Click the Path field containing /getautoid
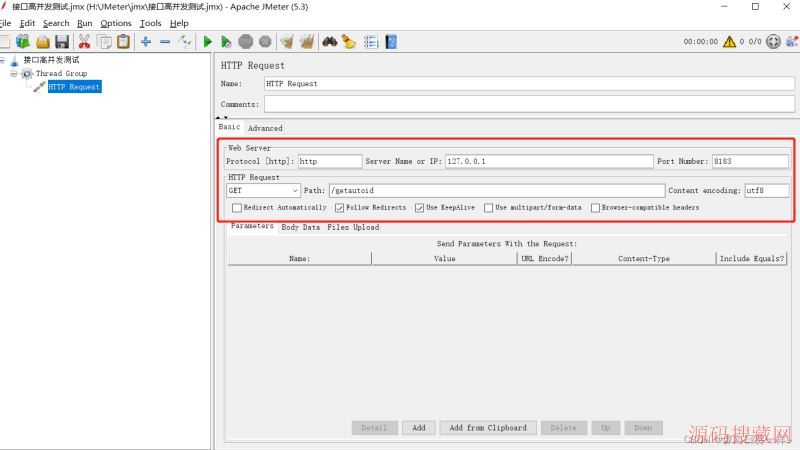 tap(497, 190)
